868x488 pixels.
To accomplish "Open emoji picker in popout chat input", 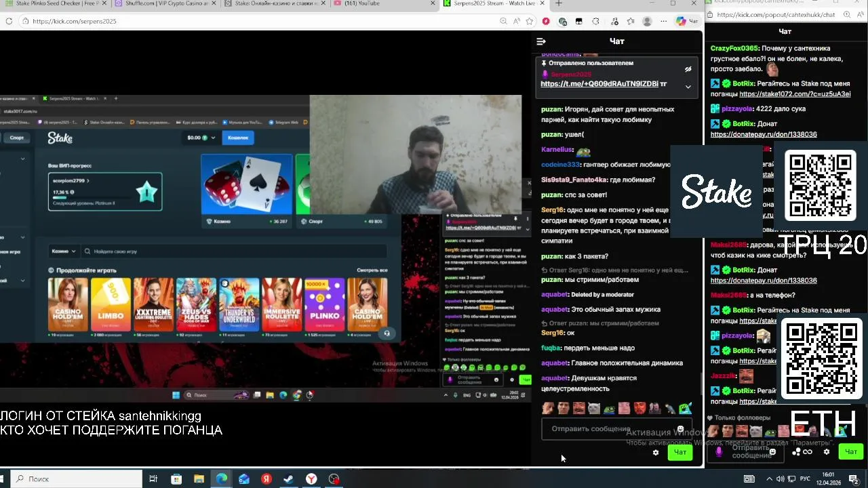I will pyautogui.click(x=772, y=451).
